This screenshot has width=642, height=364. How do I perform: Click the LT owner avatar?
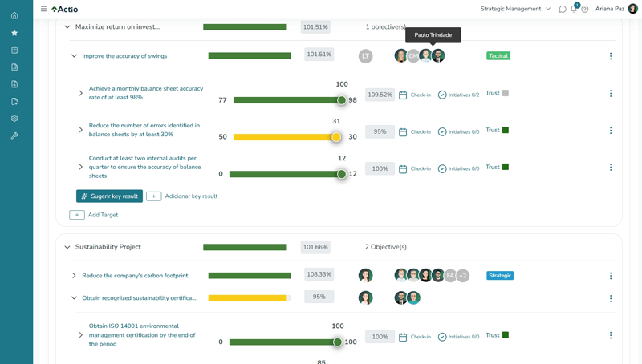pos(366,56)
